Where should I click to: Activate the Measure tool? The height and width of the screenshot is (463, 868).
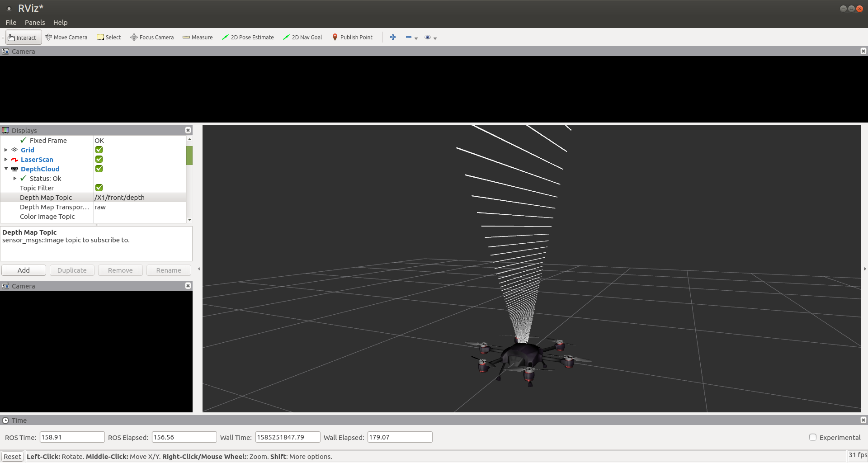tap(198, 37)
